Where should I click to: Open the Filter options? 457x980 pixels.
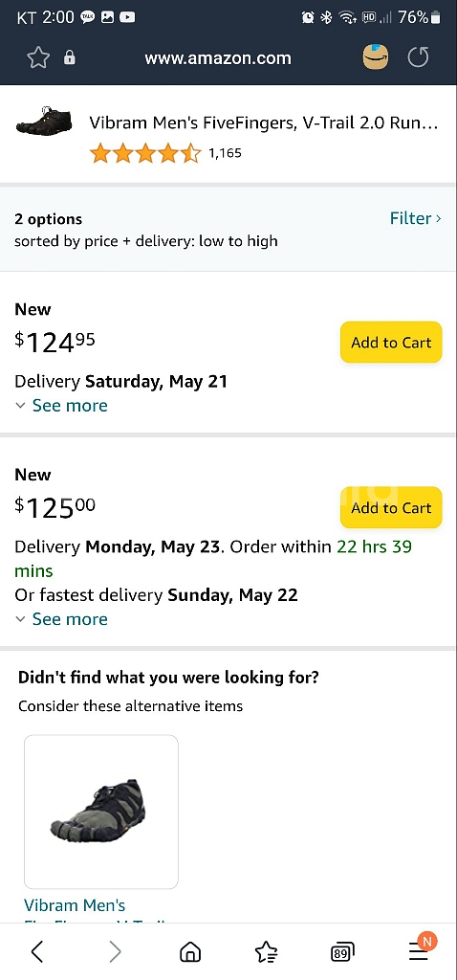tap(416, 218)
